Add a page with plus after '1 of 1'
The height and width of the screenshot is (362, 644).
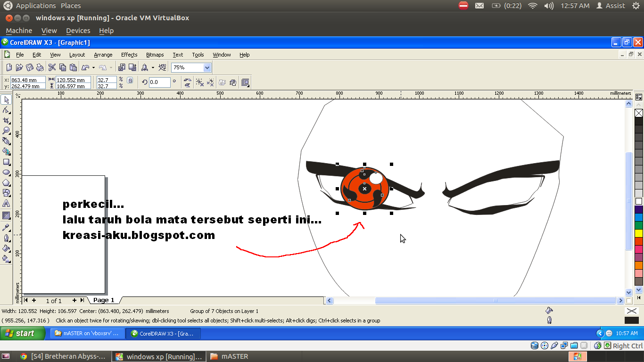[x=74, y=300]
